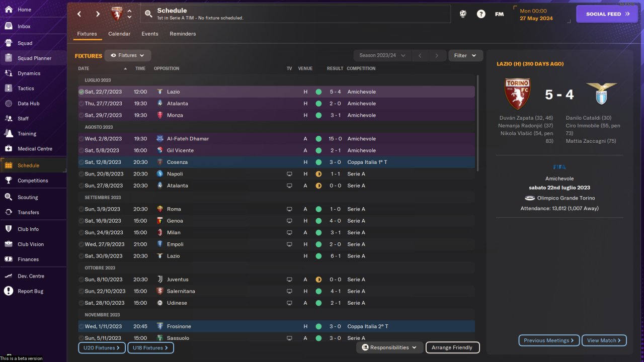Go to Dynamics icon in sidebar
Screen dimensions: 644x362
[x=9, y=73]
